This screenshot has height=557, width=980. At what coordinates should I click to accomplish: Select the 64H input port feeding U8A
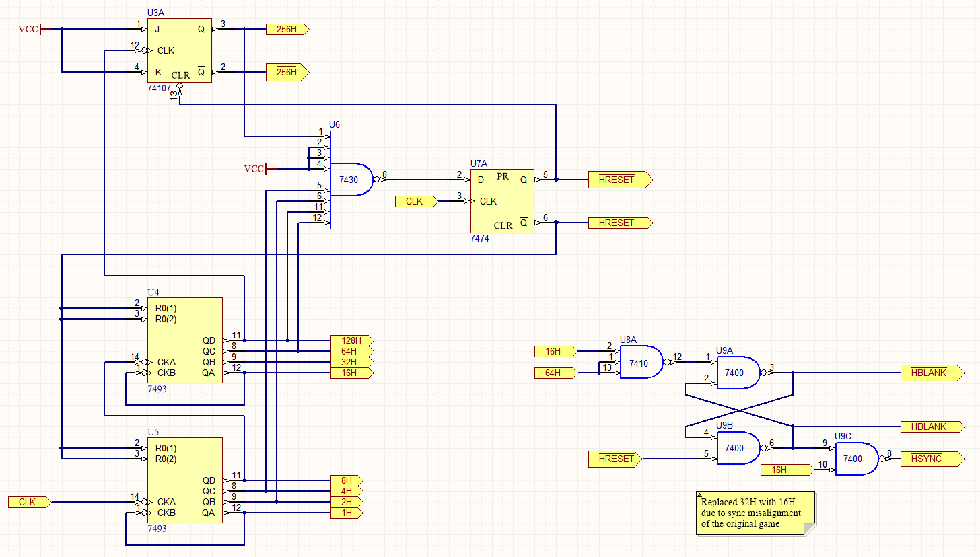click(x=556, y=373)
